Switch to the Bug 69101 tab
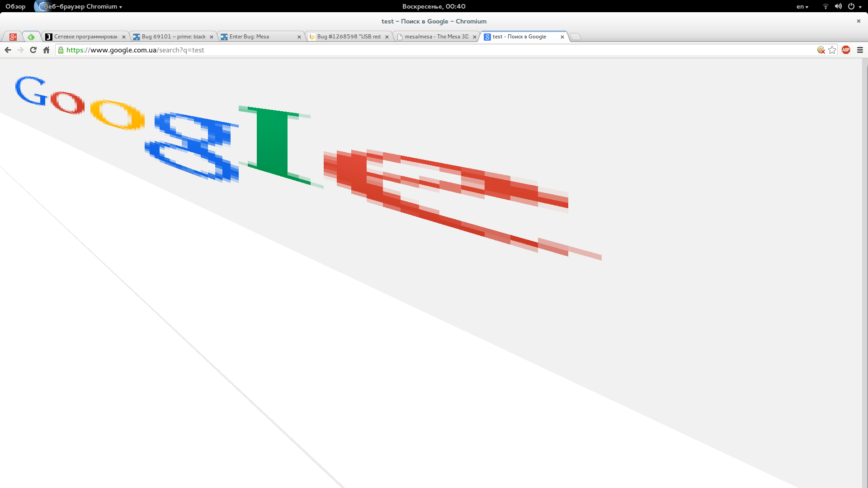Screen dimensions: 868x488 tap(173, 37)
